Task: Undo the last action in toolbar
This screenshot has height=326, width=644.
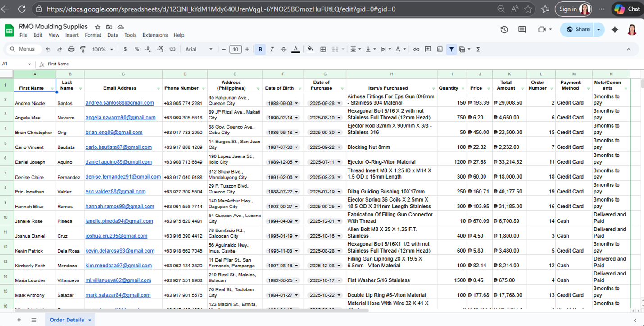Action: pyautogui.click(x=48, y=49)
